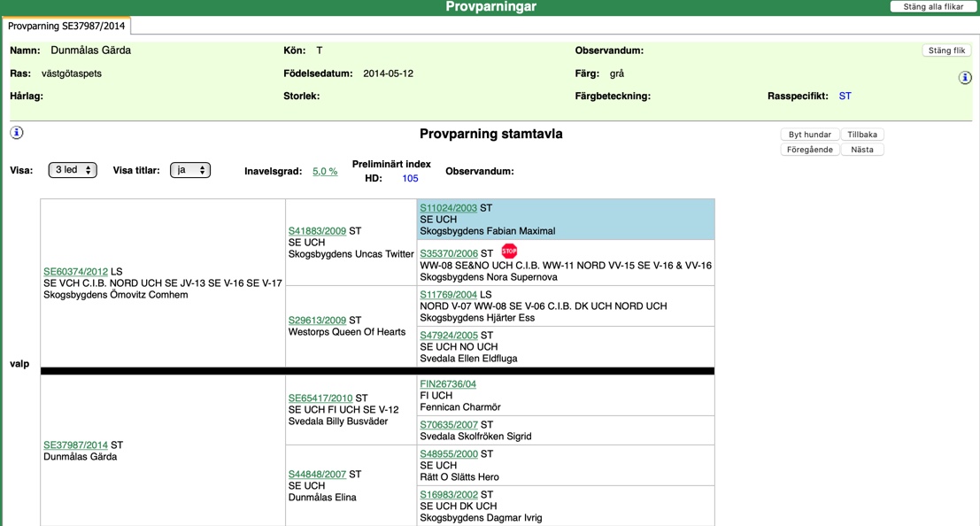
Task: Open registration link S35370/2006
Action: click(449, 254)
